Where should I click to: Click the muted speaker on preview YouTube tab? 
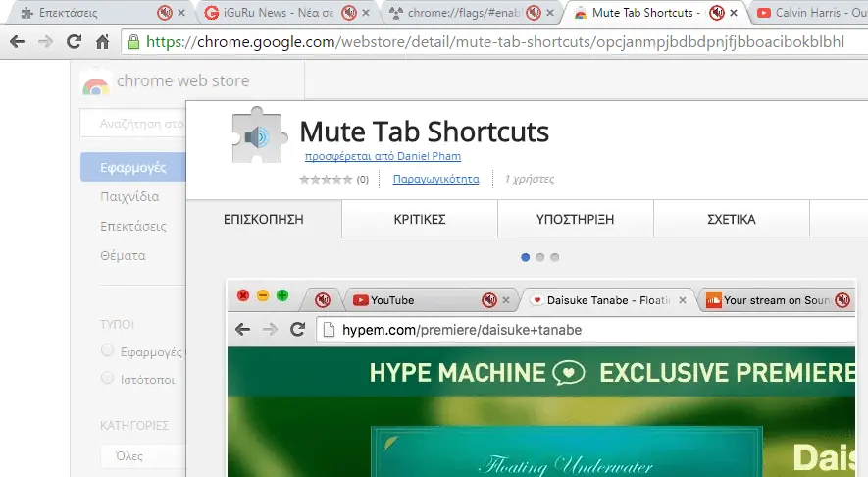tap(488, 300)
